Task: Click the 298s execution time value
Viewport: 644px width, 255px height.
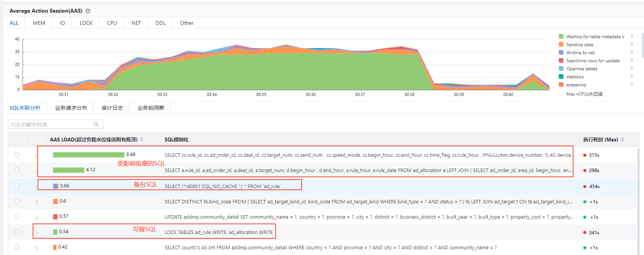Action: 594,171
